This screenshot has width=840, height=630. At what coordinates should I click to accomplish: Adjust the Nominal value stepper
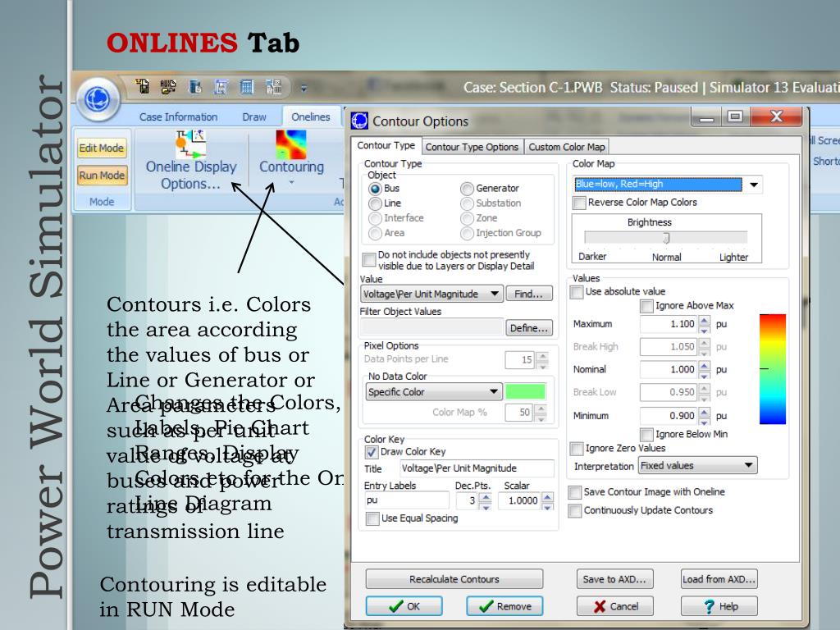[705, 370]
